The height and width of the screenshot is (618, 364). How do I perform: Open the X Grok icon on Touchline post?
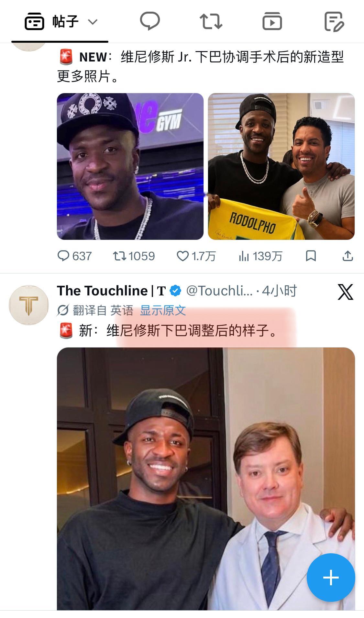tap(345, 292)
